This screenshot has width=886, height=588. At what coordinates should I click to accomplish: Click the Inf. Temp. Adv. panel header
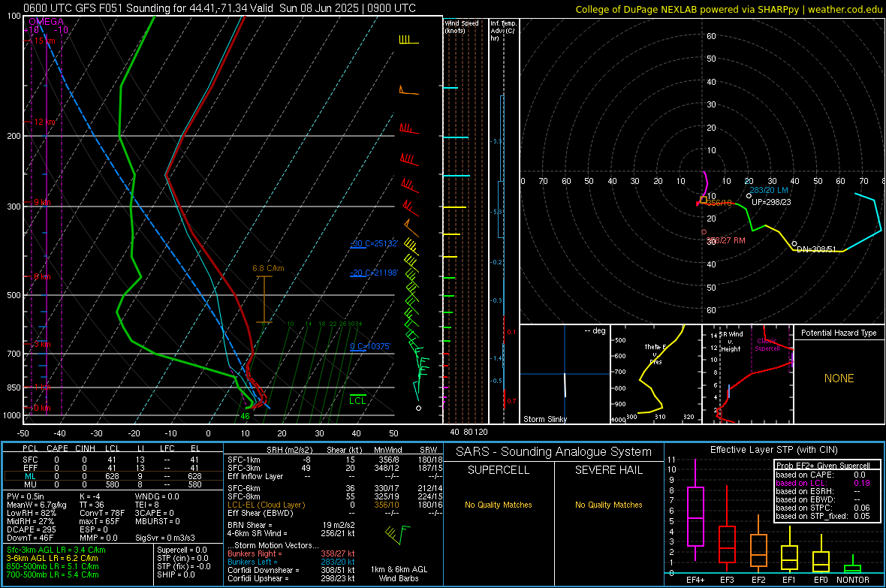[504, 31]
